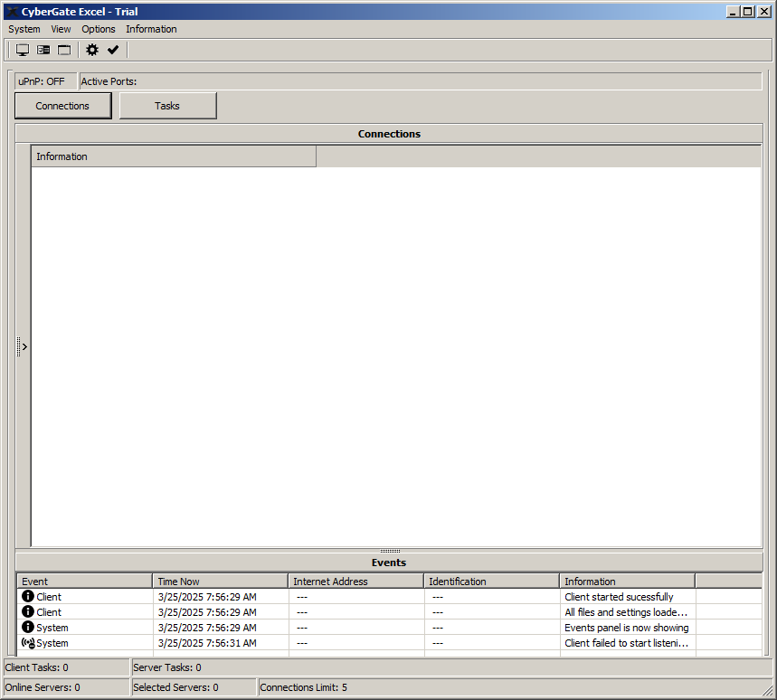This screenshot has width=777, height=700.
Task: Open the System menu
Action: pyautogui.click(x=24, y=29)
